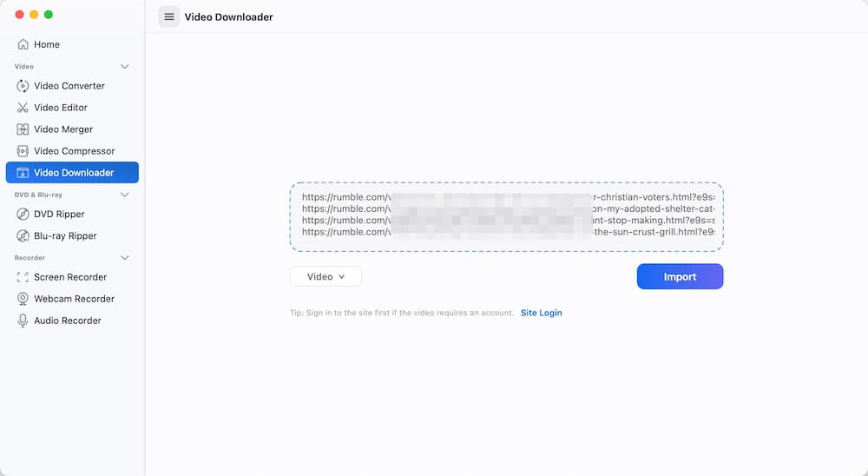Click the yellow minimize window button
The height and width of the screenshot is (476, 868).
coord(34,15)
